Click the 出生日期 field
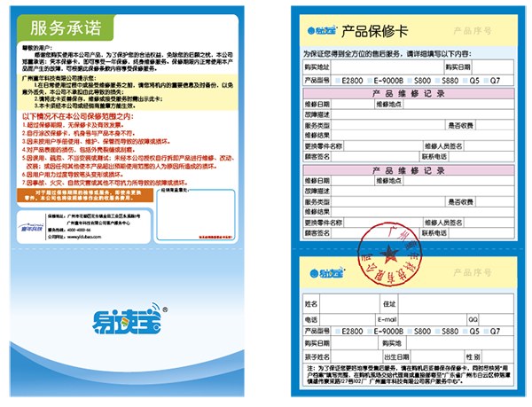 pos(436,356)
